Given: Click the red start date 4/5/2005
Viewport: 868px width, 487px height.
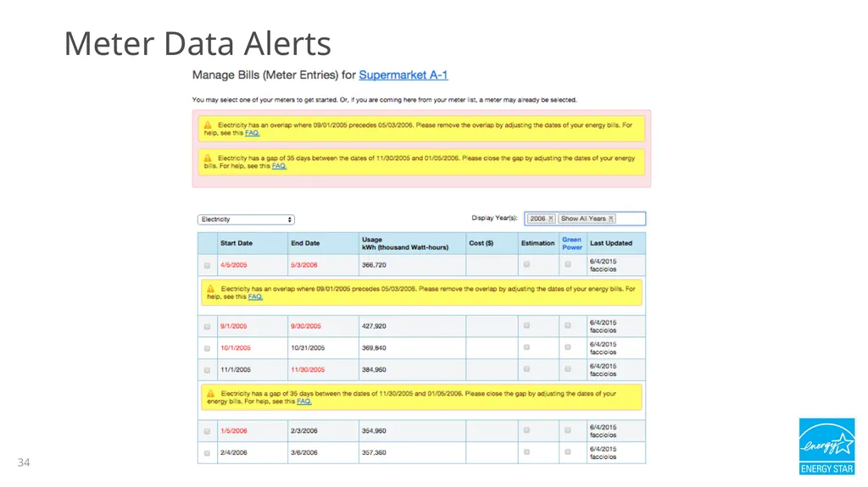Looking at the screenshot, I should click(234, 265).
